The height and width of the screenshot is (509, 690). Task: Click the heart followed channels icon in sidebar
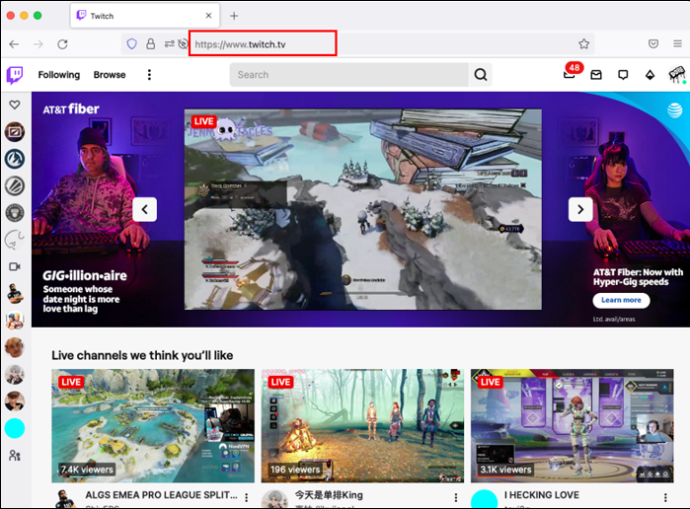pos(15,105)
